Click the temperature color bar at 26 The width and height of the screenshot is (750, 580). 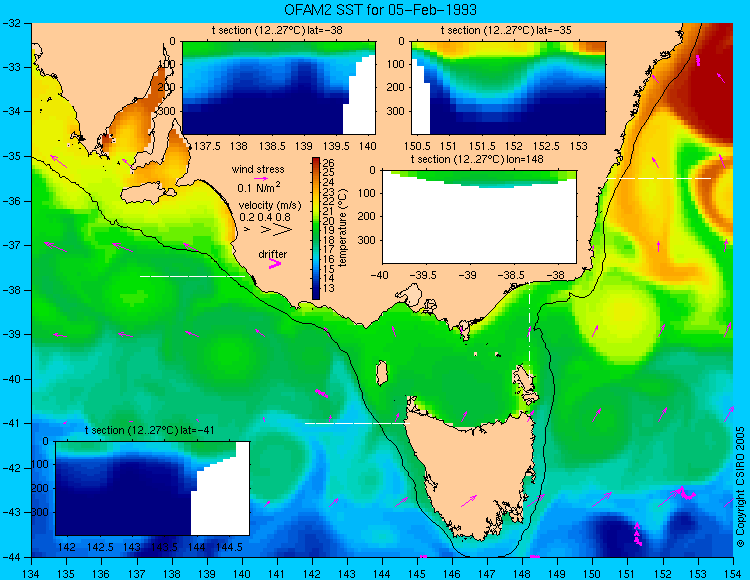(x=316, y=163)
